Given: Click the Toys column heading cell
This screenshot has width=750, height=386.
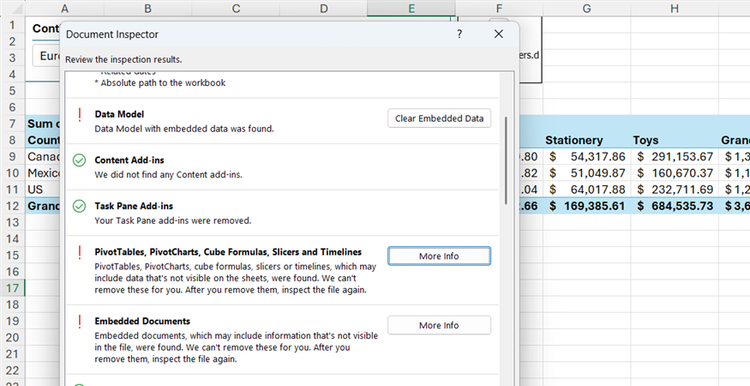Looking at the screenshot, I should [x=674, y=140].
